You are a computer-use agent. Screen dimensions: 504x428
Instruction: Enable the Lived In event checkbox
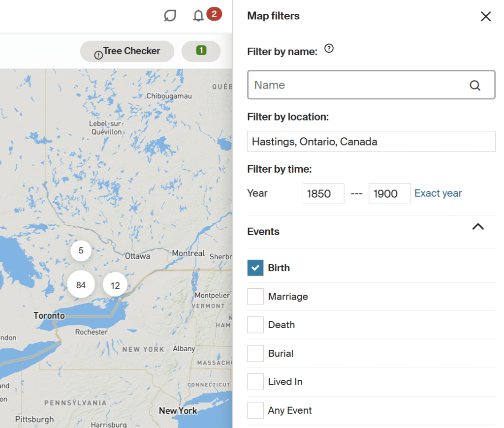point(255,381)
